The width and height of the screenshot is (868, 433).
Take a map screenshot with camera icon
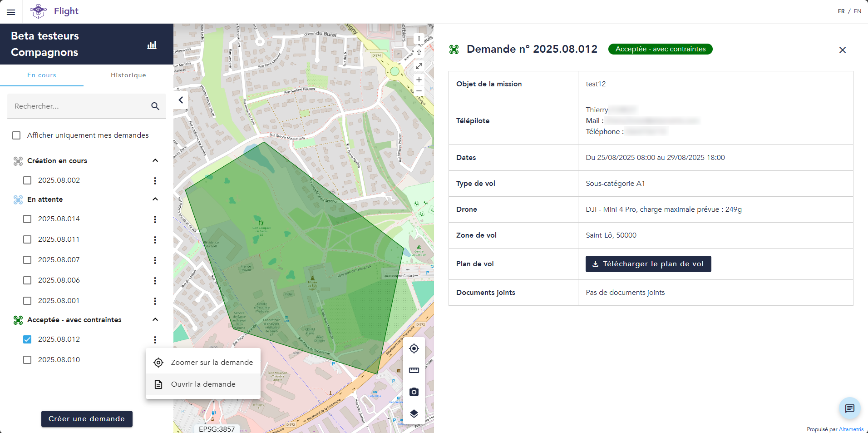(x=414, y=392)
